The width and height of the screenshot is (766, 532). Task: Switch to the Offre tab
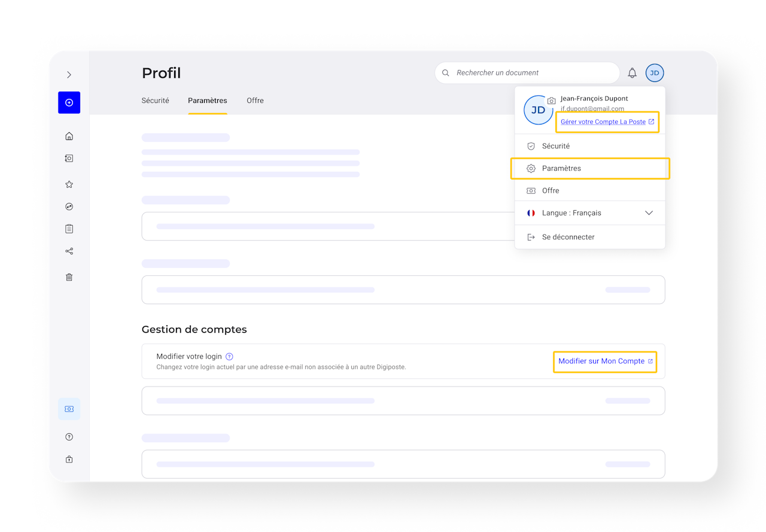(x=255, y=101)
